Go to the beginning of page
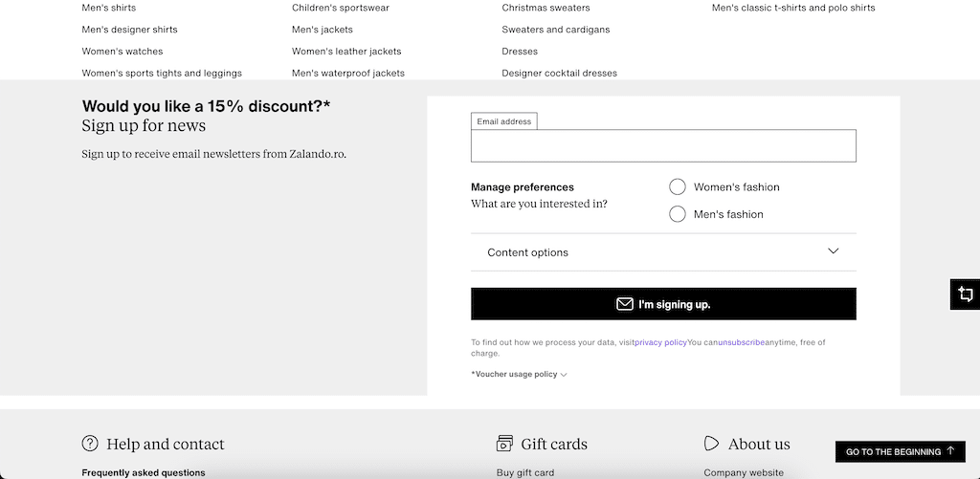 (900, 451)
